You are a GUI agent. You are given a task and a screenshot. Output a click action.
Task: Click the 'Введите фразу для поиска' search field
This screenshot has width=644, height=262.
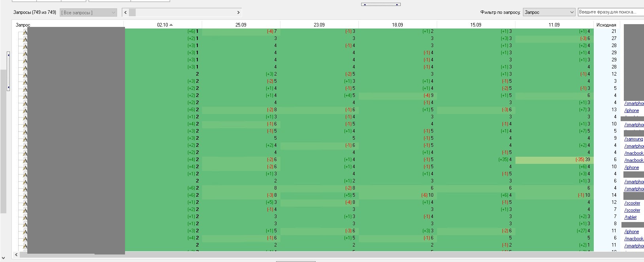pyautogui.click(x=611, y=12)
